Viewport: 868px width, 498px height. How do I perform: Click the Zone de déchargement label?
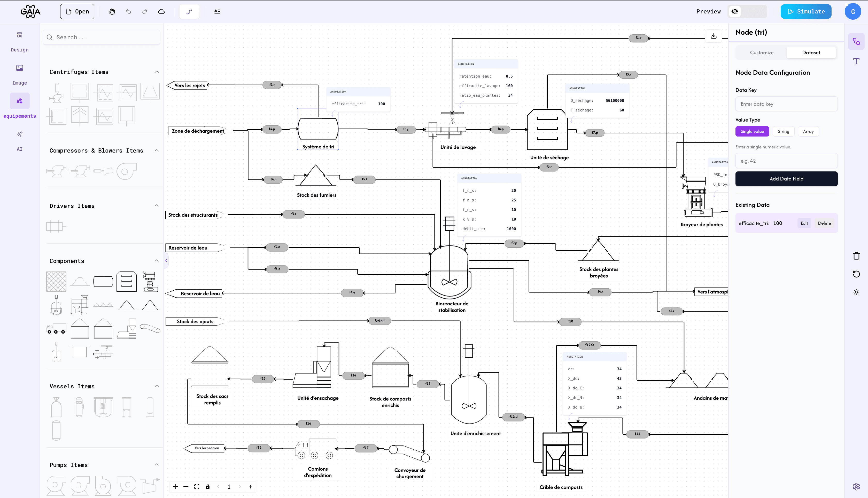click(198, 131)
